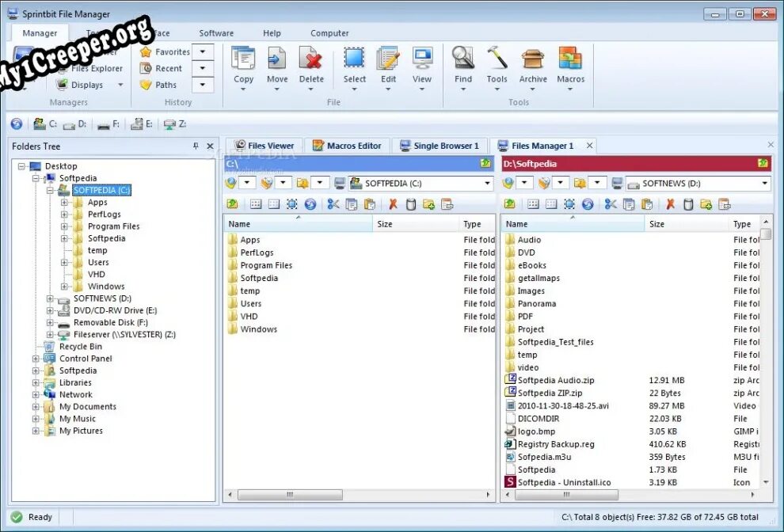The width and height of the screenshot is (784, 532).
Task: Click the Find magnifier icon
Action: coord(463,59)
